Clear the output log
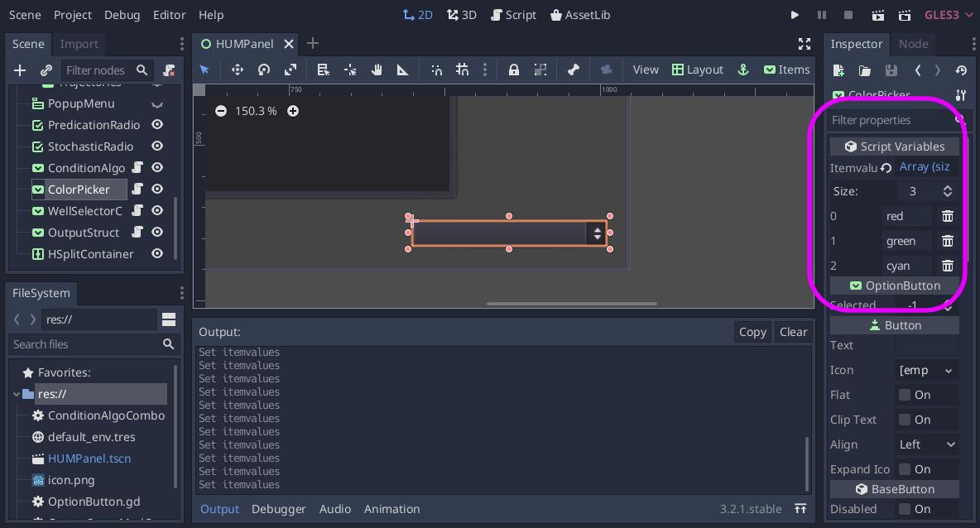Image resolution: width=980 pixels, height=528 pixels. point(793,332)
